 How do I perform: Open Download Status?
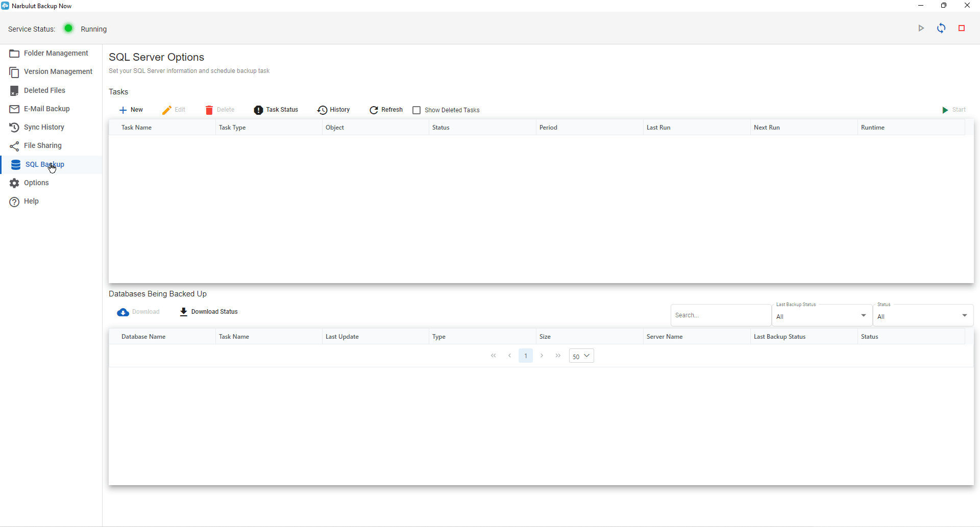tap(209, 312)
